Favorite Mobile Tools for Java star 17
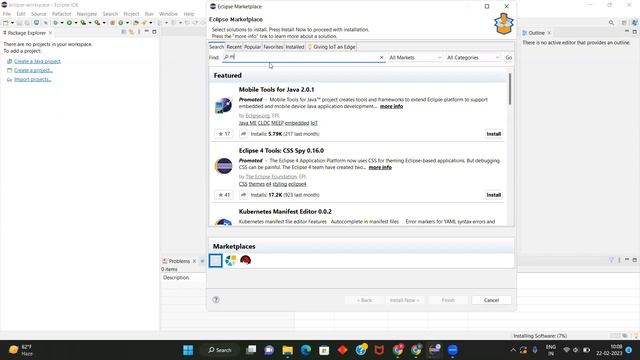Image resolution: width=640 pixels, height=360 pixels. click(x=224, y=134)
